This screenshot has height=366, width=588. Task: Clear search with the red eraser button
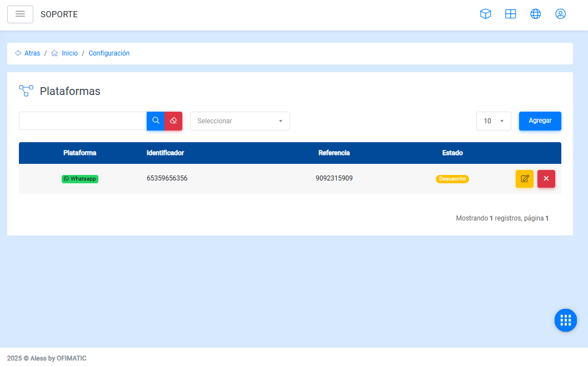173,121
